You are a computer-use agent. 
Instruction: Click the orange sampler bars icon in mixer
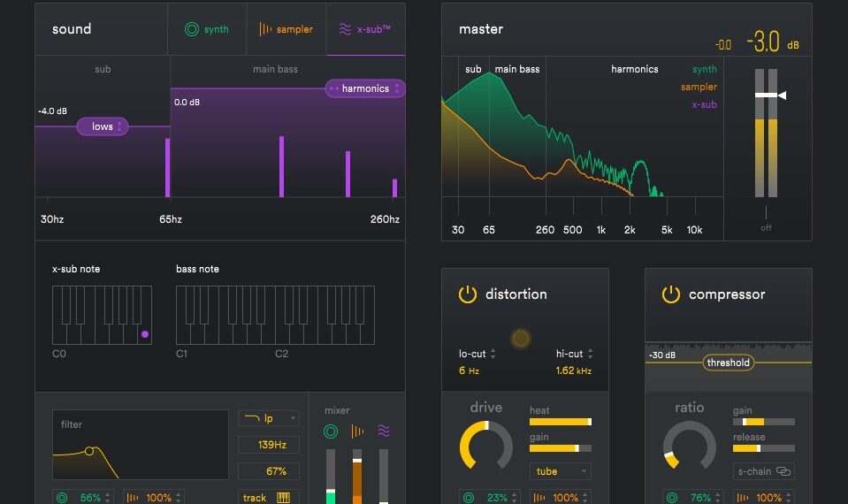(x=357, y=431)
